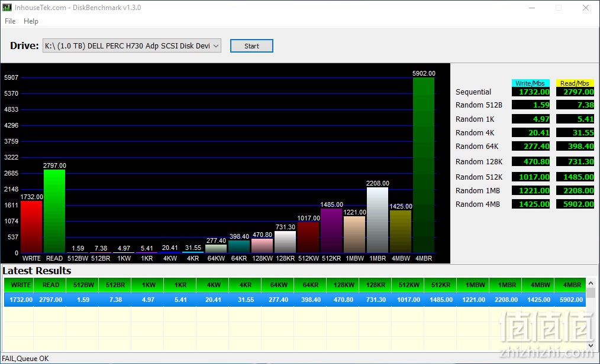
Task: Click the 512BR column header in results table
Action: tap(115, 285)
